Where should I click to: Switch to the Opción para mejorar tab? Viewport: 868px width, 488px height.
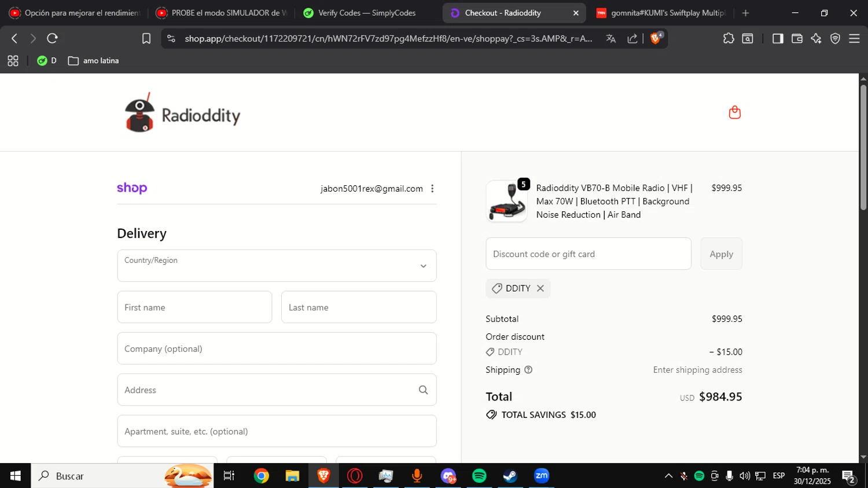coord(75,13)
